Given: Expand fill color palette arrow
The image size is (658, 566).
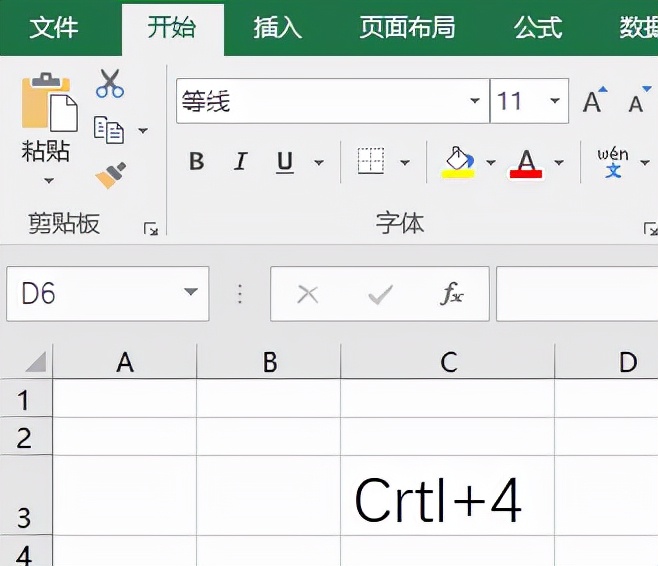Looking at the screenshot, I should (491, 162).
